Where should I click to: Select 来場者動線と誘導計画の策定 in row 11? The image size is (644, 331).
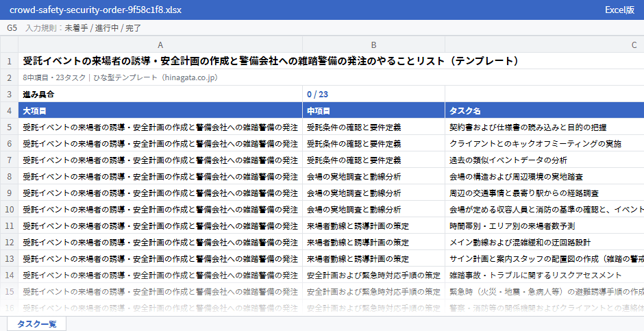pyautogui.click(x=373, y=226)
